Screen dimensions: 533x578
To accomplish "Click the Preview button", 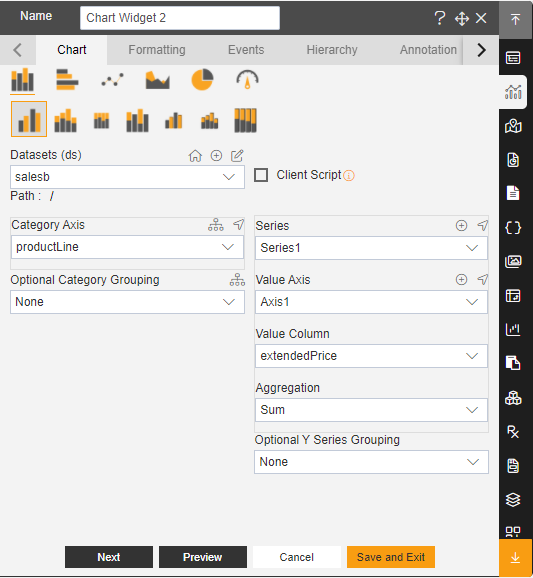I will pos(203,557).
